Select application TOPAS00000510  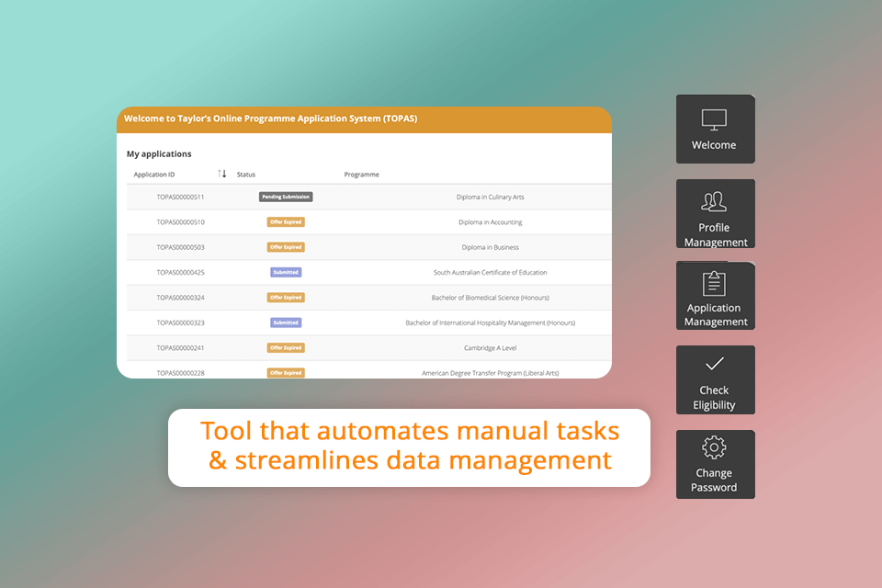point(181,222)
